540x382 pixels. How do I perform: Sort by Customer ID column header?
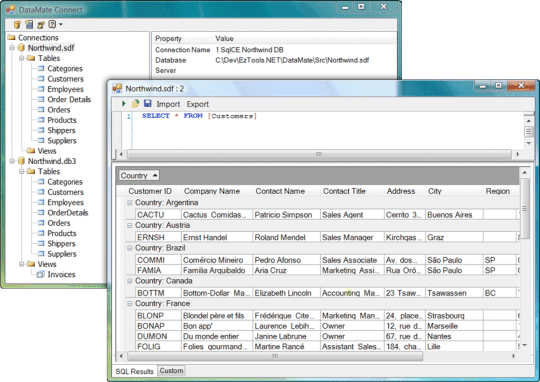coord(150,191)
